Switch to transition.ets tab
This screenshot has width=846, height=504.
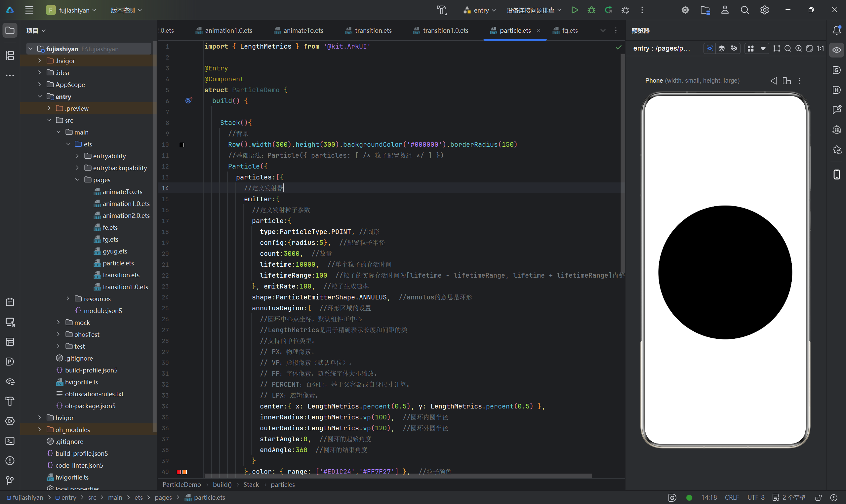[x=369, y=30]
